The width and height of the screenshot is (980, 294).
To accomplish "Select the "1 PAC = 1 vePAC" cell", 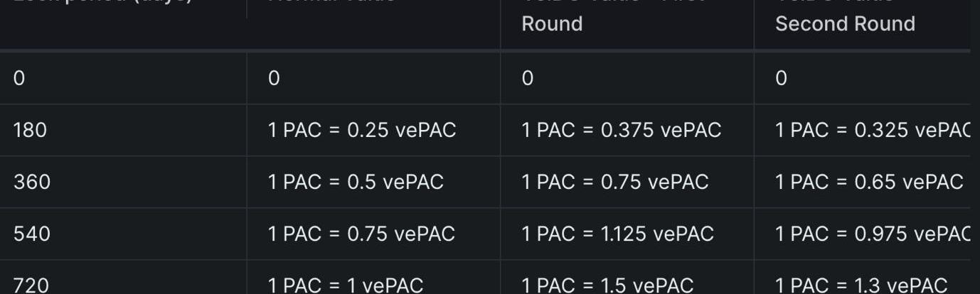I will click(x=346, y=285).
